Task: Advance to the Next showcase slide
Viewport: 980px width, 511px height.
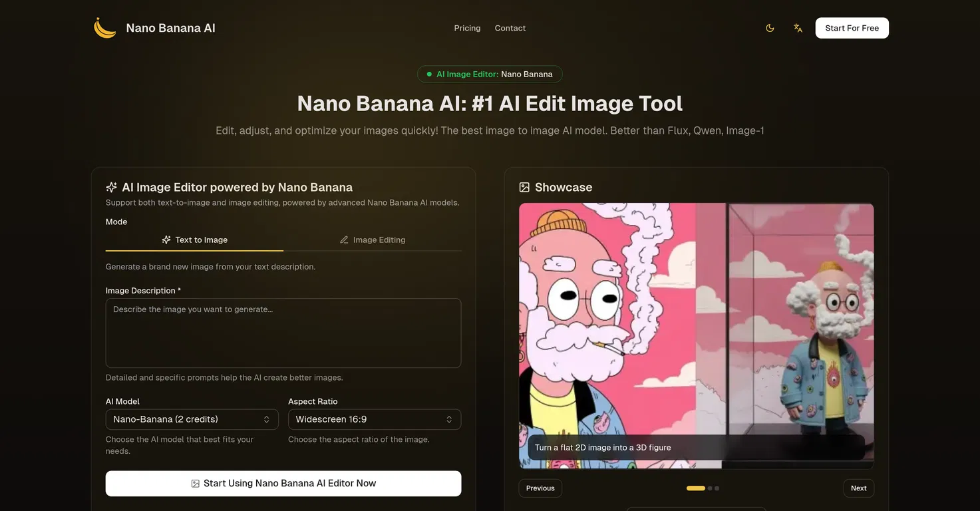Action: coord(858,488)
